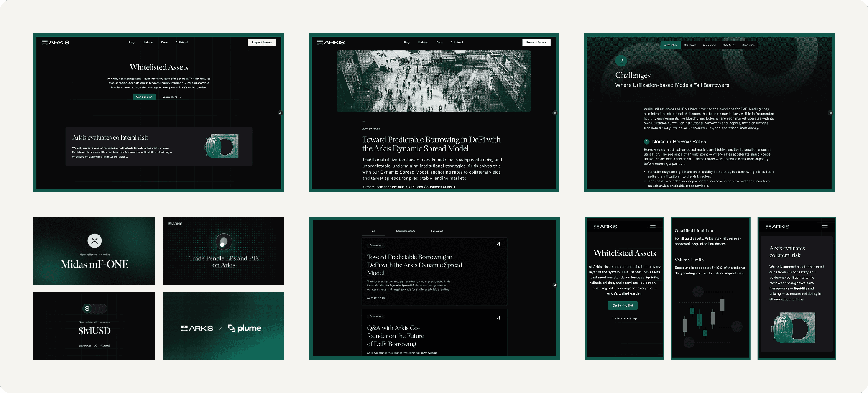Screen dimensions: 868x393
Task: Click the vault image in the desktop collateral risk card
Action: point(221,146)
